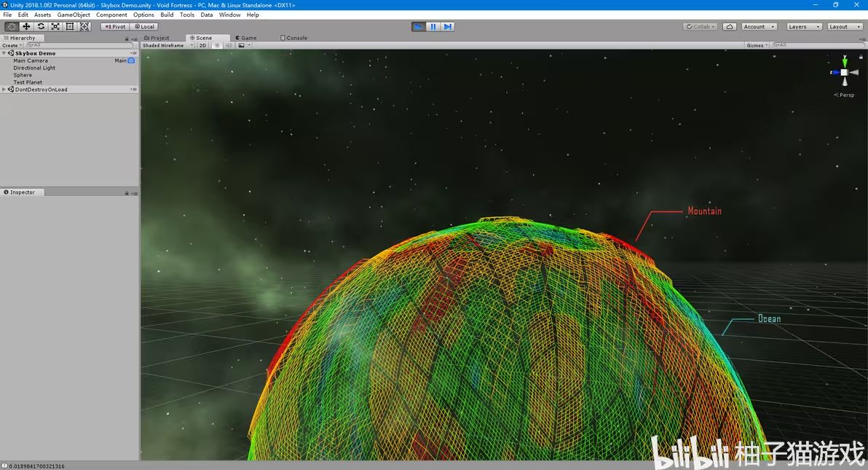Click the Step frame button

tap(447, 27)
